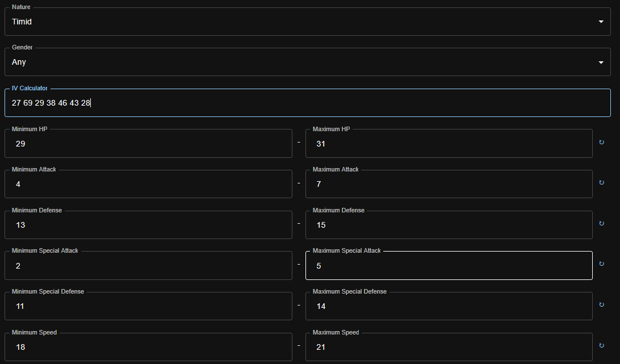Select the Maximum HP input

[x=449, y=144]
